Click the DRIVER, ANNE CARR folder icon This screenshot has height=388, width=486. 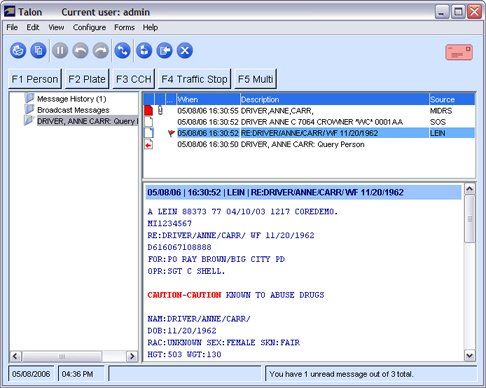pyautogui.click(x=29, y=120)
